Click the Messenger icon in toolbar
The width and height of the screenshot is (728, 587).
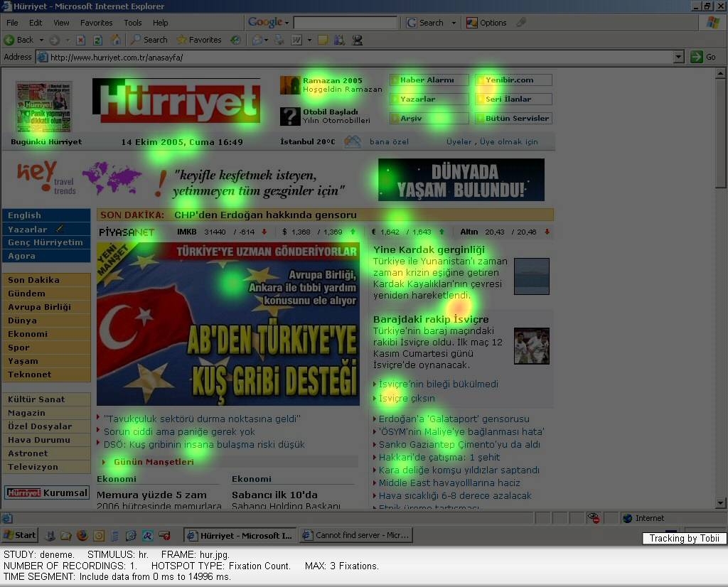tap(357, 40)
